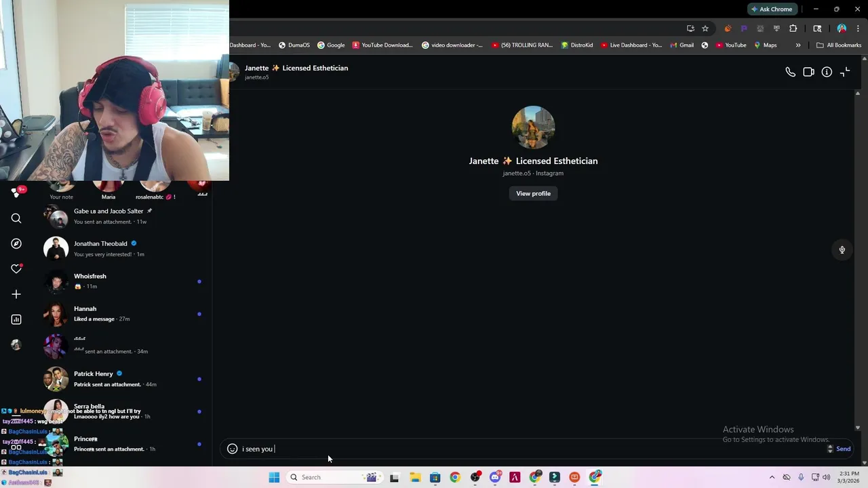The image size is (868, 488).
Task: Click the emoji picker in message box
Action: (232, 449)
